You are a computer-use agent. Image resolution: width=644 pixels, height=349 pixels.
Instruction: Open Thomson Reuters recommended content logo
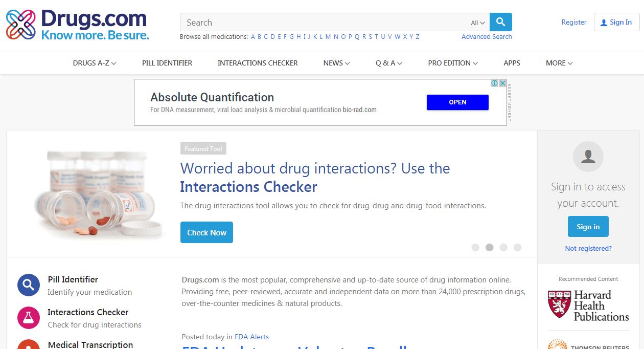click(x=588, y=344)
